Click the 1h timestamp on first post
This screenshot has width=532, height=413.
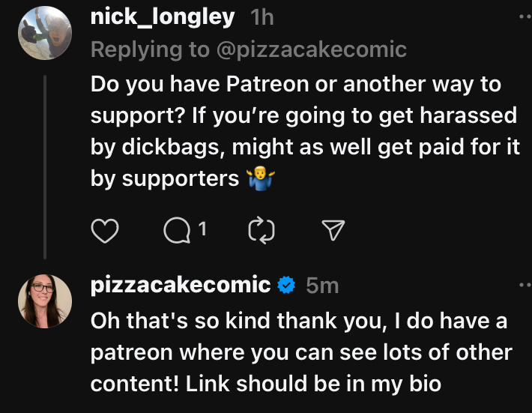(262, 17)
